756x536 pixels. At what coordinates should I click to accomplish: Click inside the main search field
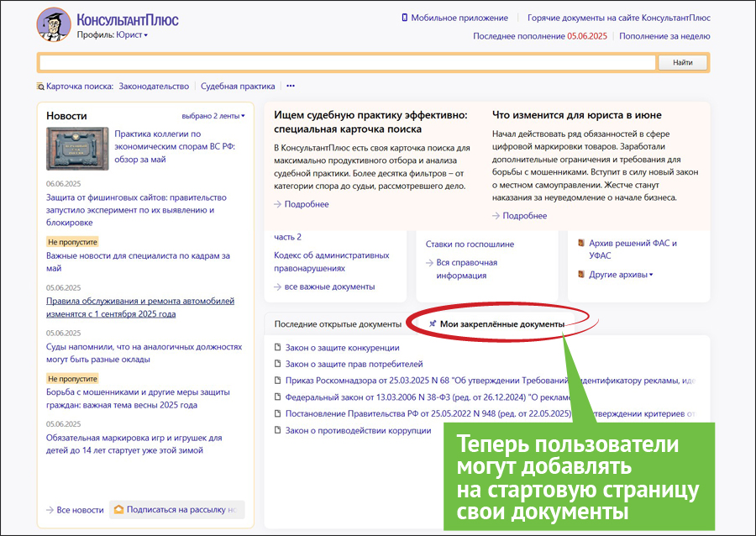(x=346, y=63)
